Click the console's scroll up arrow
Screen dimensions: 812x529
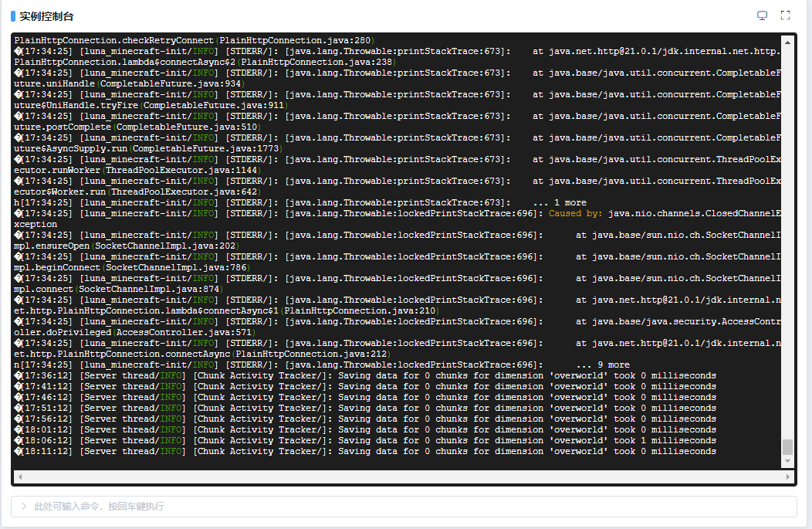tap(787, 42)
